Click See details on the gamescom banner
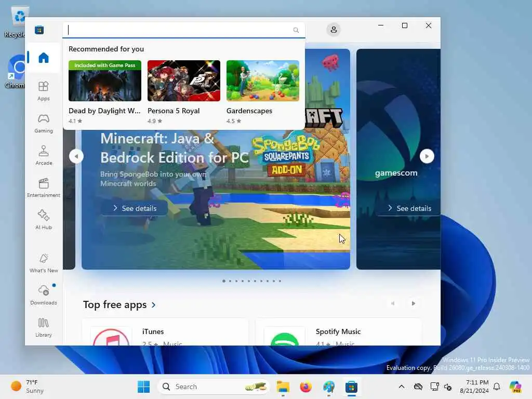The height and width of the screenshot is (399, 532). tap(409, 208)
